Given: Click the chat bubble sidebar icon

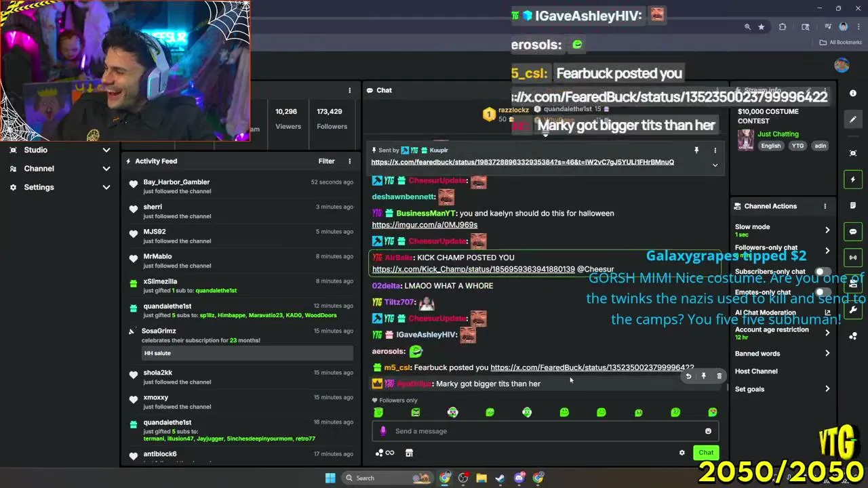Looking at the screenshot, I should point(853,232).
